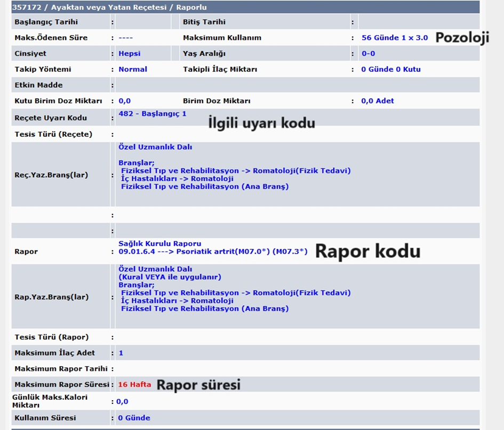Image resolution: width=504 pixels, height=430 pixels.
Task: Select the 'Rap.Yaz.Branş(lar)' label
Action: [x=51, y=297]
